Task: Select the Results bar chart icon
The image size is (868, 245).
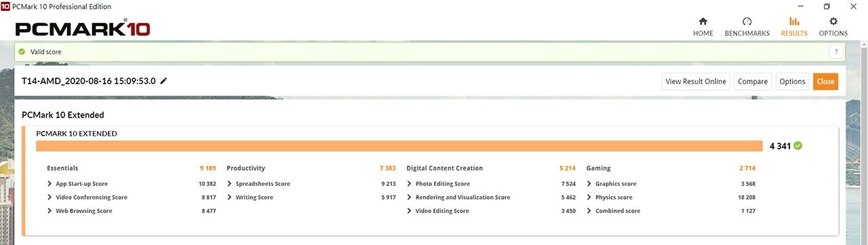Action: 794,21
